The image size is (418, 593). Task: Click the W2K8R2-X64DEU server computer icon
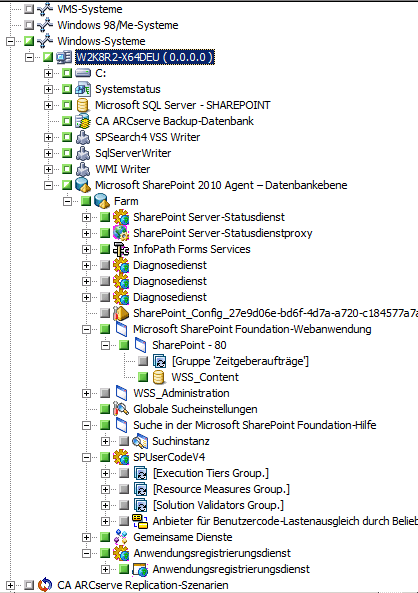(64, 57)
